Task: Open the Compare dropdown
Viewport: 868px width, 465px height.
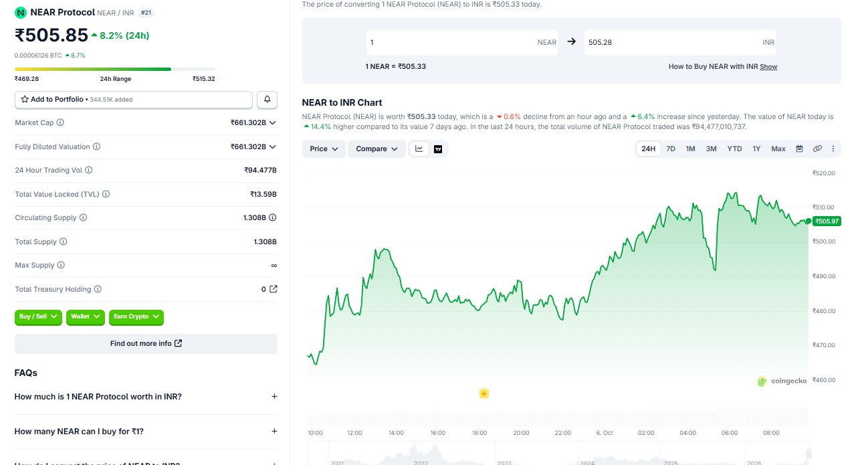Action: (x=377, y=149)
